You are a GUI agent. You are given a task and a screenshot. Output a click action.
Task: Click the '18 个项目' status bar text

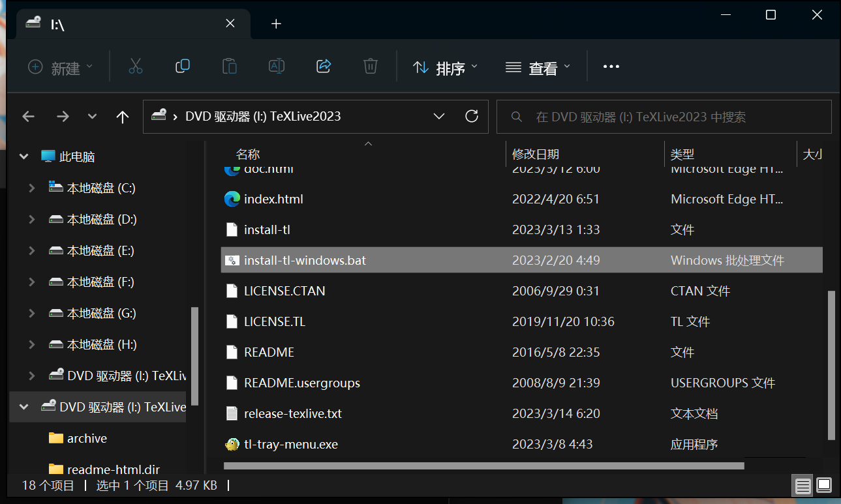pos(48,485)
